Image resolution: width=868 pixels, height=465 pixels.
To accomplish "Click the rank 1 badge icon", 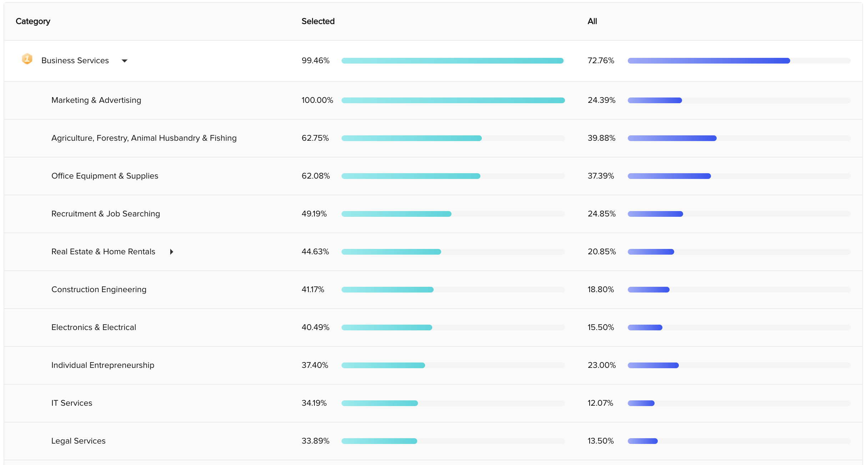I will (27, 59).
